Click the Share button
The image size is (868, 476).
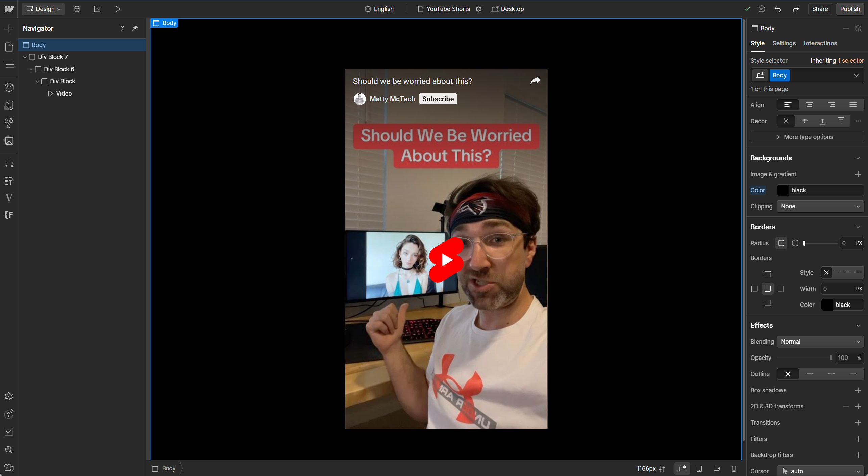click(x=820, y=9)
